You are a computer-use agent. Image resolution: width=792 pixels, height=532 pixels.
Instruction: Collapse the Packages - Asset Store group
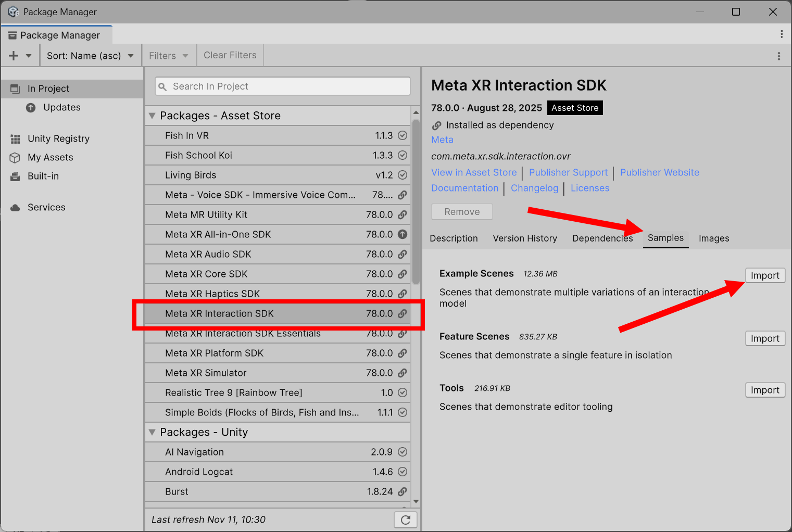click(x=152, y=116)
